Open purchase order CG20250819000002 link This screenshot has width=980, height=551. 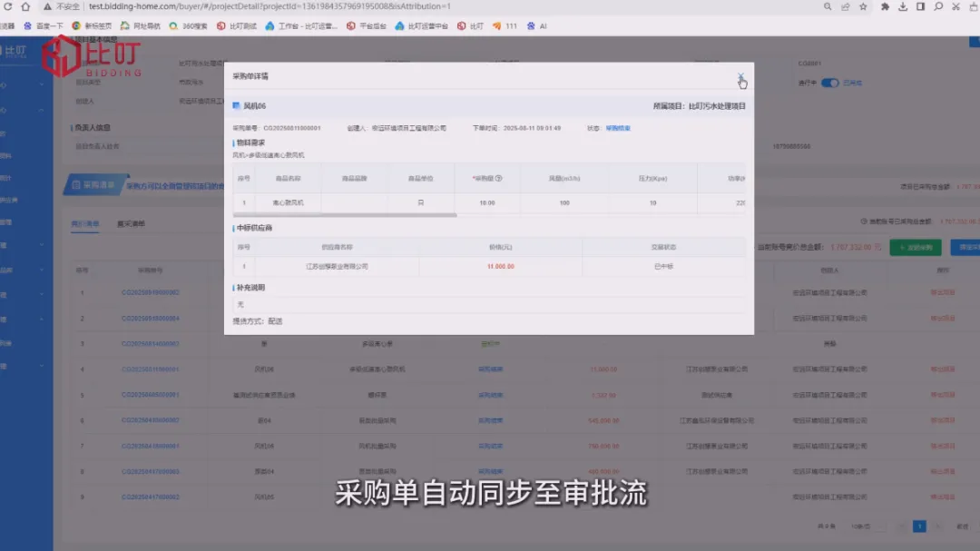[x=151, y=292]
